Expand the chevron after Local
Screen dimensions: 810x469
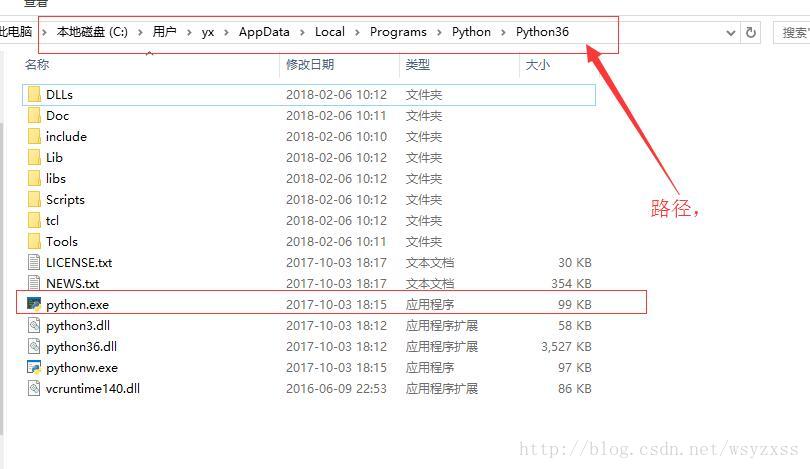[357, 33]
